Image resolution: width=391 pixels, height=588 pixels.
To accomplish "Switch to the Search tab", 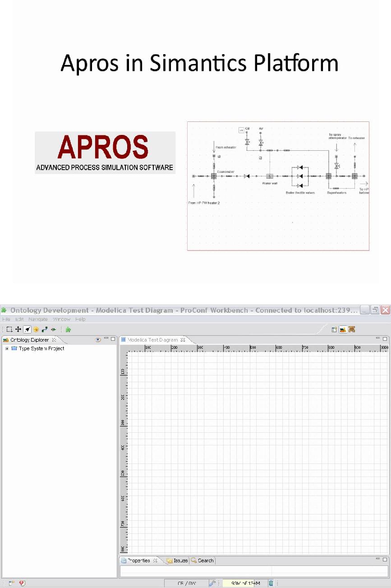I will (206, 560).
